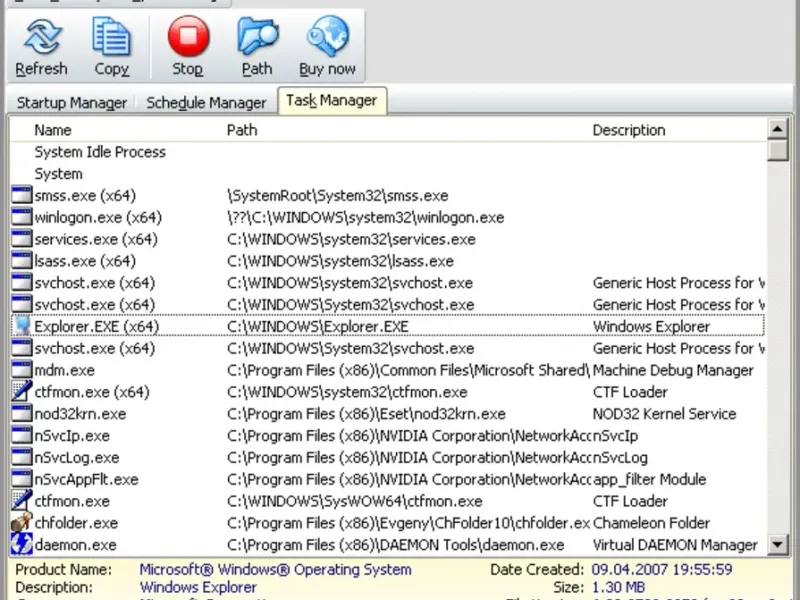The image size is (800, 600).
Task: Click the Refresh toolbar icon
Action: pos(42,37)
